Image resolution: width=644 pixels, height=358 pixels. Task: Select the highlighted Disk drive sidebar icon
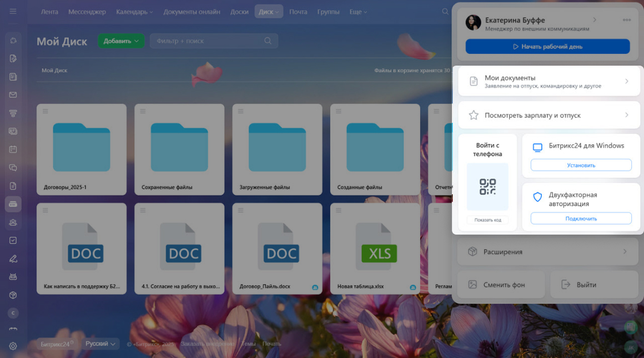13,204
